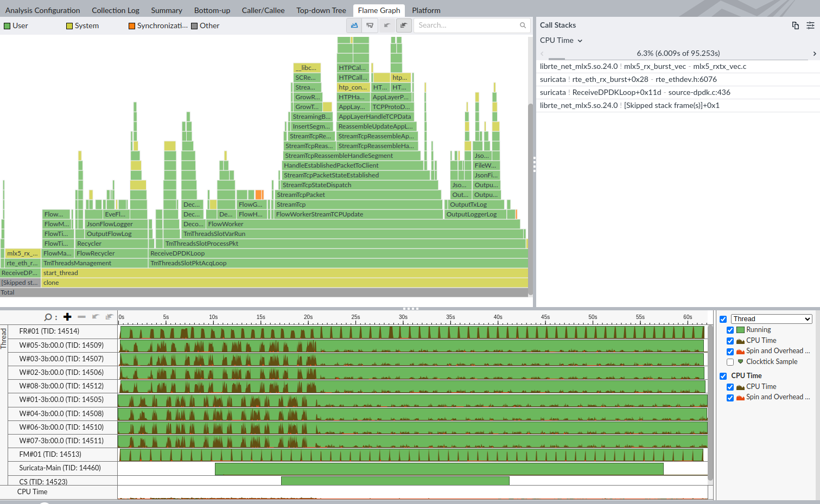
Task: Copy call stacks using the copy icon
Action: [x=795, y=25]
